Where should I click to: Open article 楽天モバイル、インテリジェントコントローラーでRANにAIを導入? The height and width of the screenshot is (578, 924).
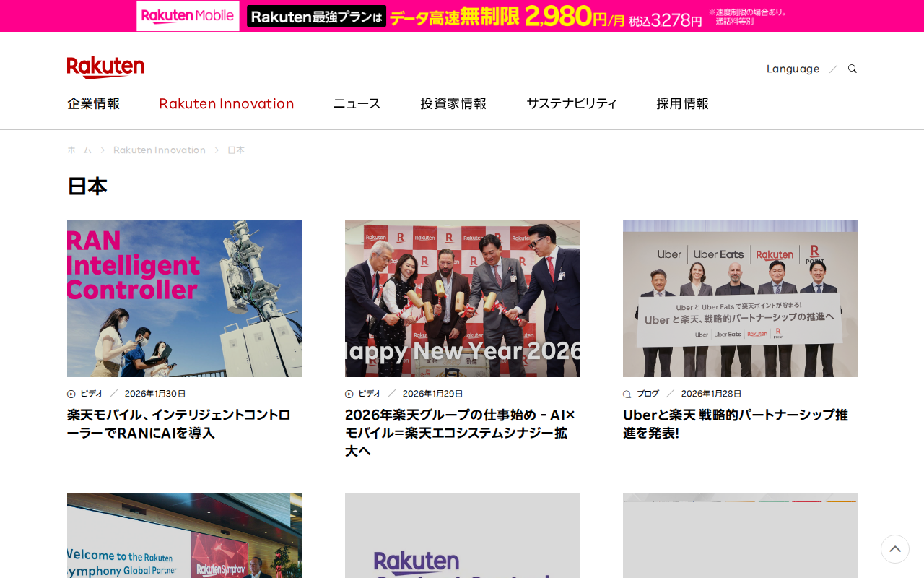[x=179, y=424]
